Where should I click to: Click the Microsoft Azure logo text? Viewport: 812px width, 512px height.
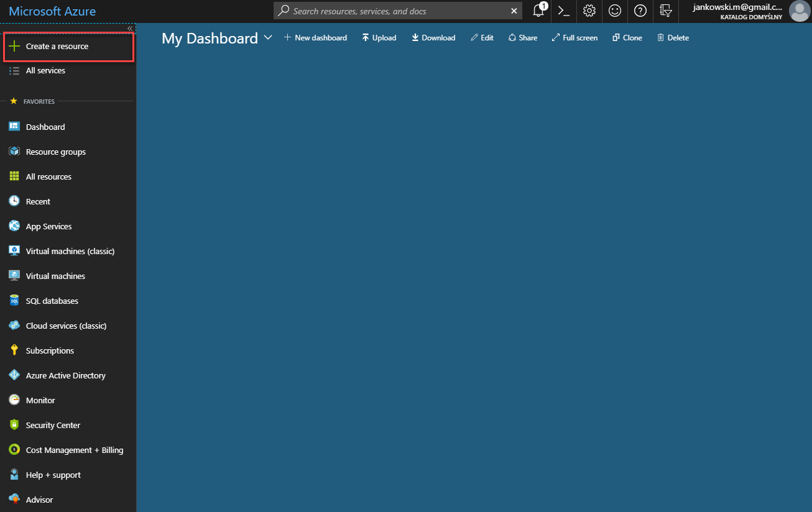pyautogui.click(x=52, y=11)
